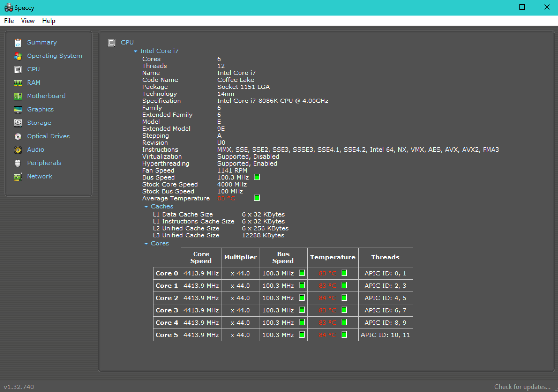This screenshot has width=558, height=392.
Task: Click Core 5 bus speed graph icon
Action: 302,335
